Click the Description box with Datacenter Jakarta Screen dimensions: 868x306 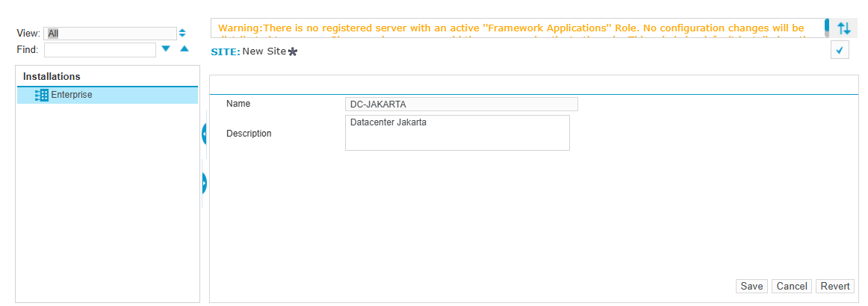click(457, 133)
